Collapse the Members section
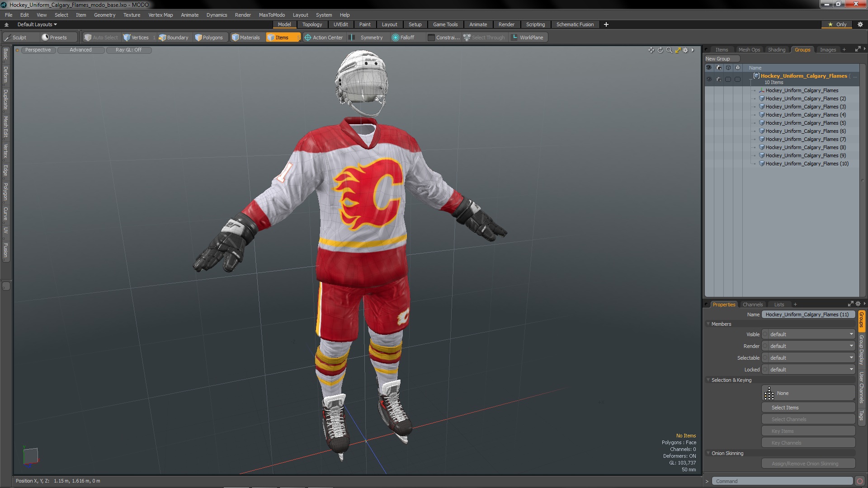Viewport: 868px width, 488px height. (x=708, y=324)
